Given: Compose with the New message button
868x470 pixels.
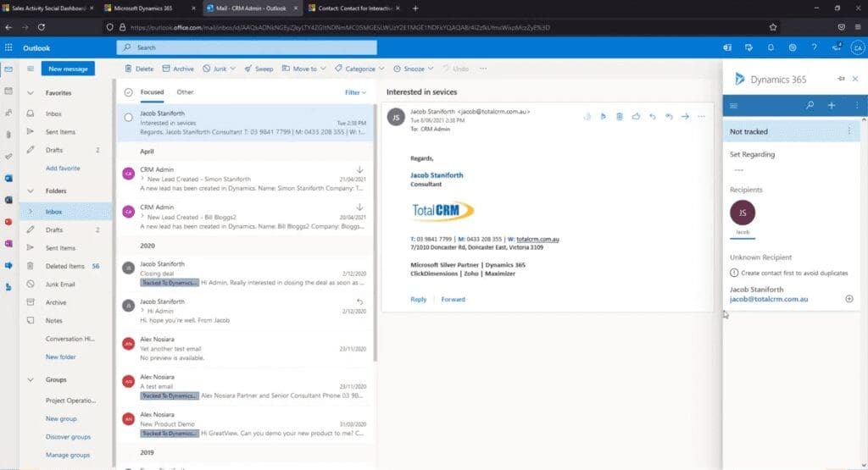Looking at the screenshot, I should point(68,69).
